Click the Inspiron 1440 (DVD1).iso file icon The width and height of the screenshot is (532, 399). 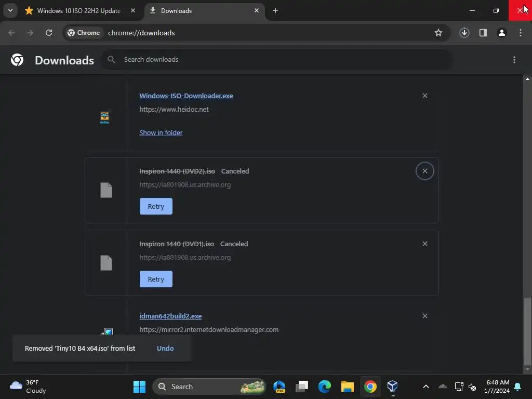pos(106,262)
